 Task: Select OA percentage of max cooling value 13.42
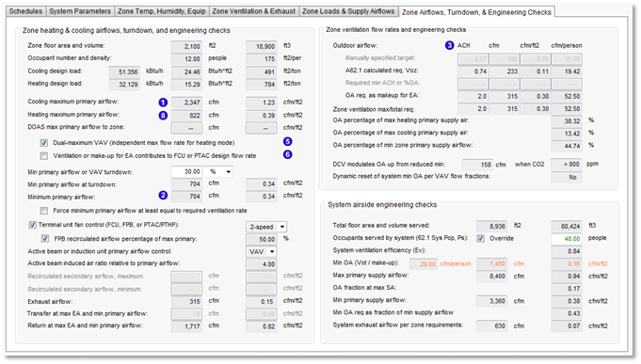pos(567,134)
